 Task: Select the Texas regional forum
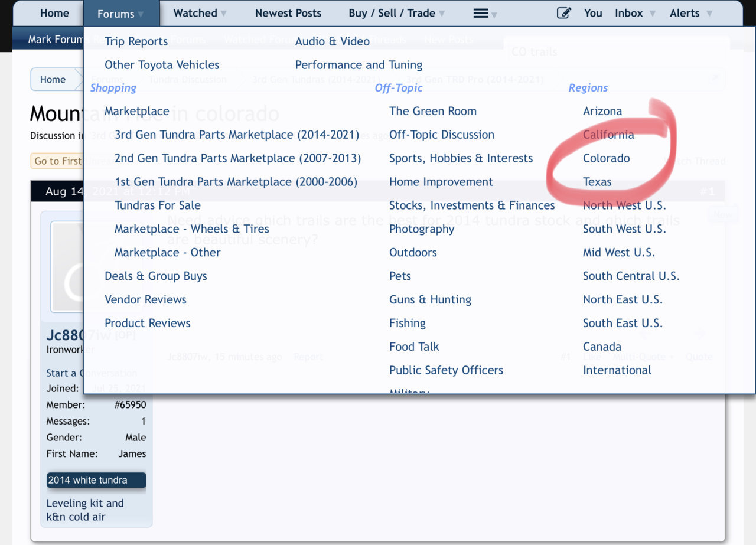pyautogui.click(x=597, y=182)
